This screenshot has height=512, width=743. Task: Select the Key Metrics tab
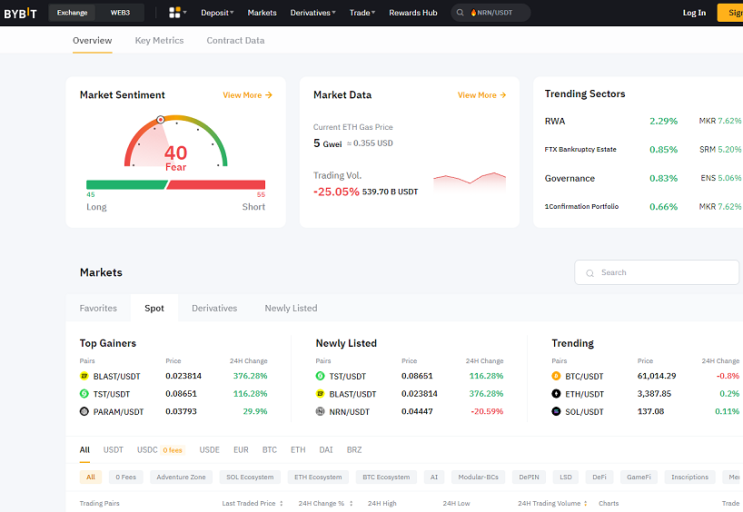pos(159,41)
